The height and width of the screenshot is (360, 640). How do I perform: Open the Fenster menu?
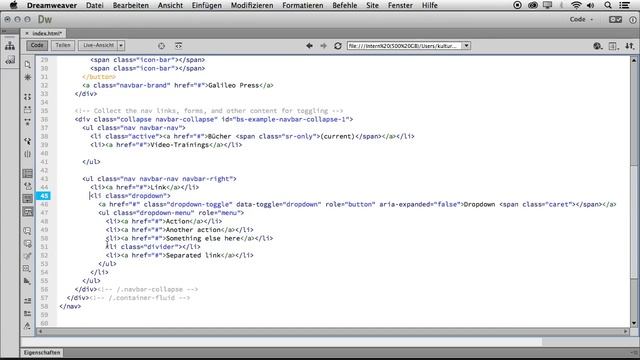400,5
